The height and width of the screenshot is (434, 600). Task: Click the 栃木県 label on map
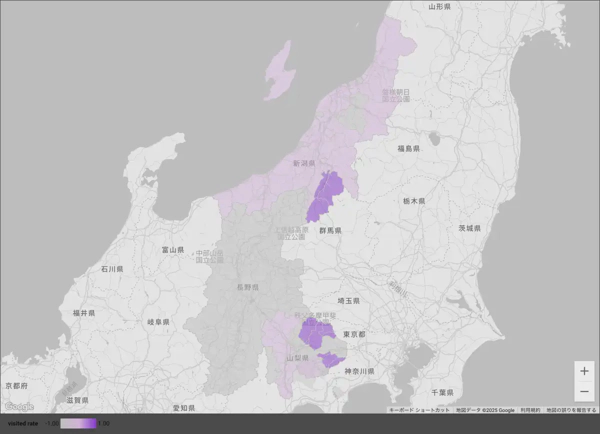(x=414, y=201)
